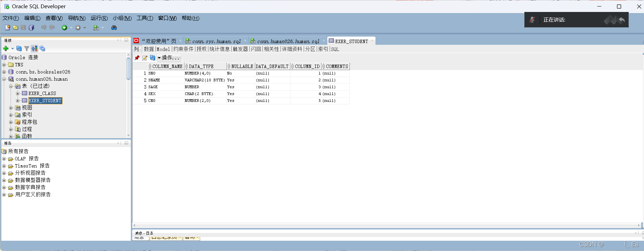Expand the 程序包 (packages) node
Screen dimensions: 644x251
[x=11, y=122]
